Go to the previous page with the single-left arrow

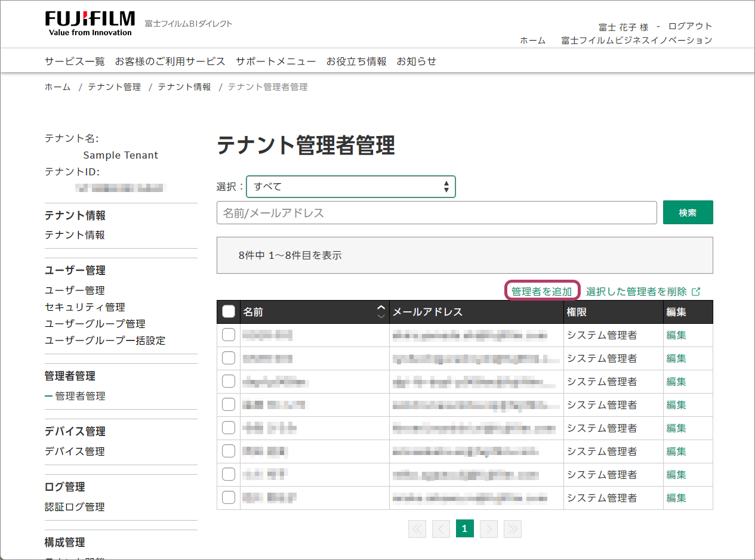pyautogui.click(x=441, y=528)
